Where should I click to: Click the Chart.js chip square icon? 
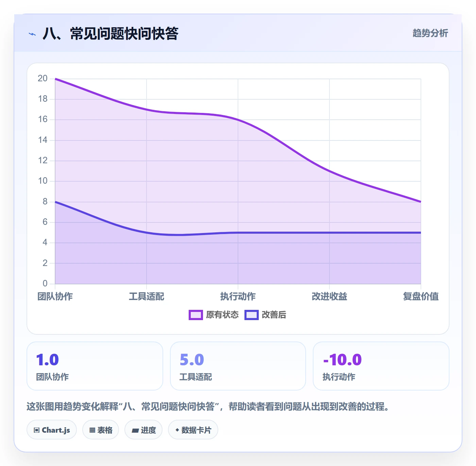coord(37,430)
